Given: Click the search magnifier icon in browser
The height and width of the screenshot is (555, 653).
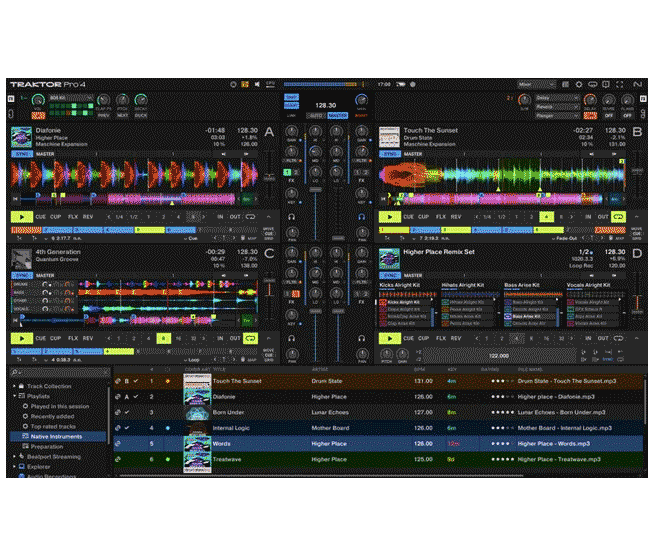Looking at the screenshot, I should pos(15,372).
